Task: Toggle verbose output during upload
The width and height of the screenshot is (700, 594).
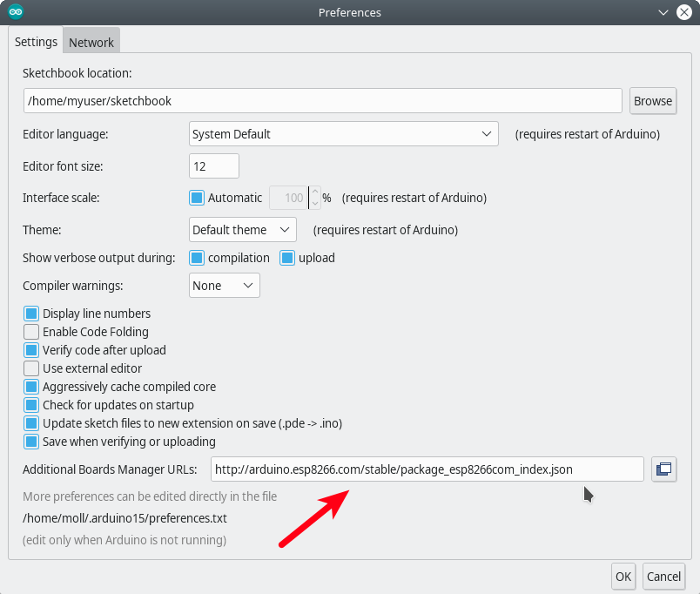Action: pyautogui.click(x=287, y=258)
